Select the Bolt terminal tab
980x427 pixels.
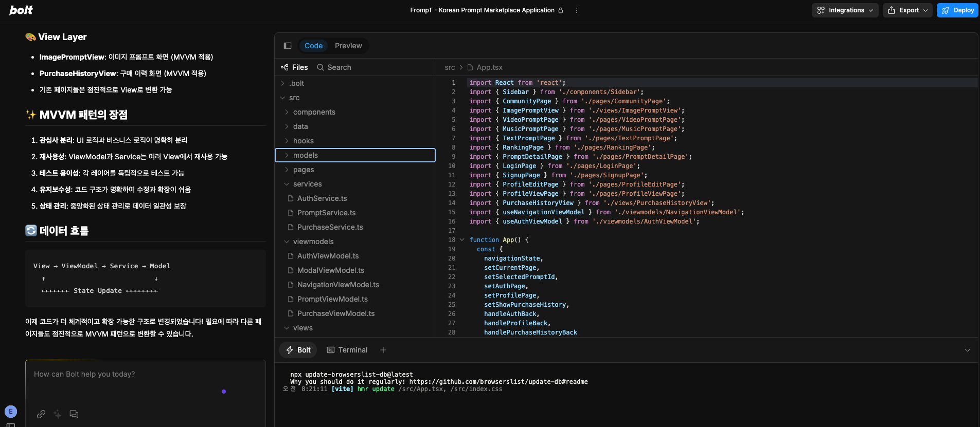(298, 350)
